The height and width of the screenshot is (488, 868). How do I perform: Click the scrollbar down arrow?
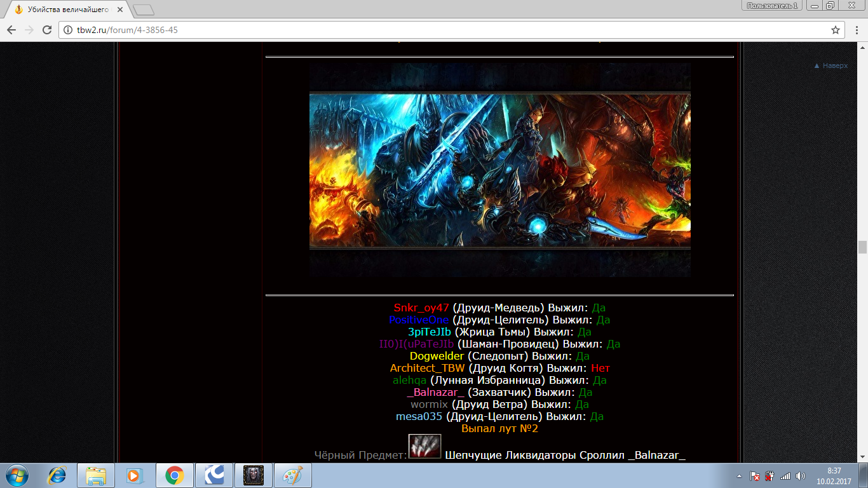(862, 457)
